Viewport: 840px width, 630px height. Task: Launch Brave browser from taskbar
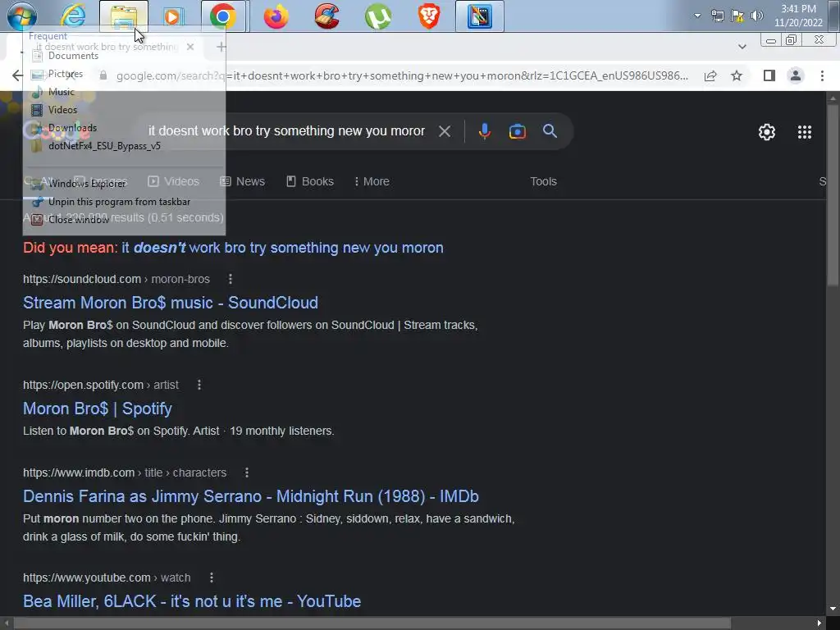(428, 16)
